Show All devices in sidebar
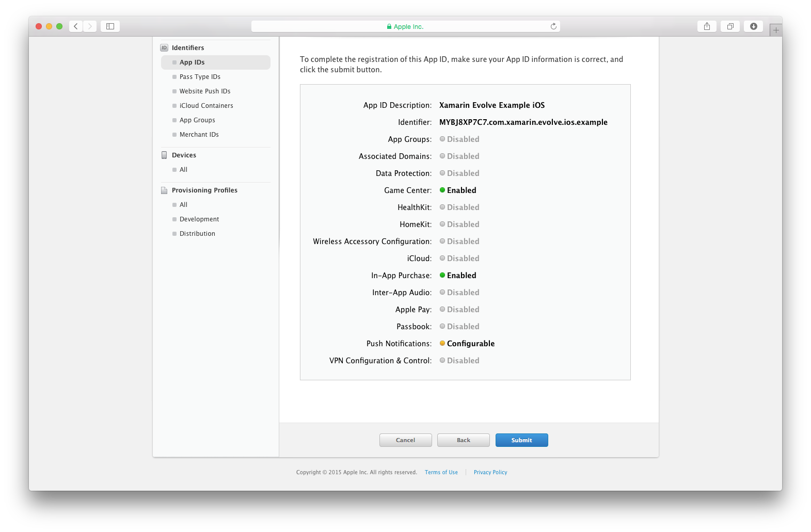811x532 pixels. 183,170
